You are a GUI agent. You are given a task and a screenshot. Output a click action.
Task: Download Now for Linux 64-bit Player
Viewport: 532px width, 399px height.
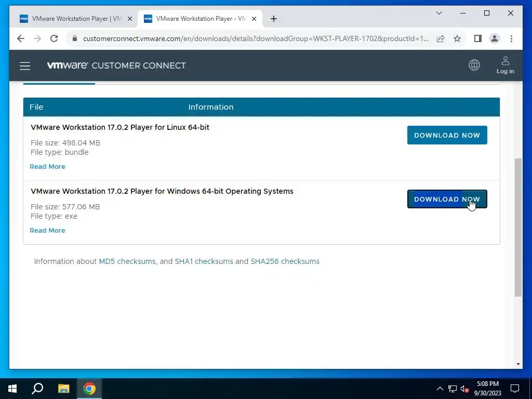click(x=447, y=135)
